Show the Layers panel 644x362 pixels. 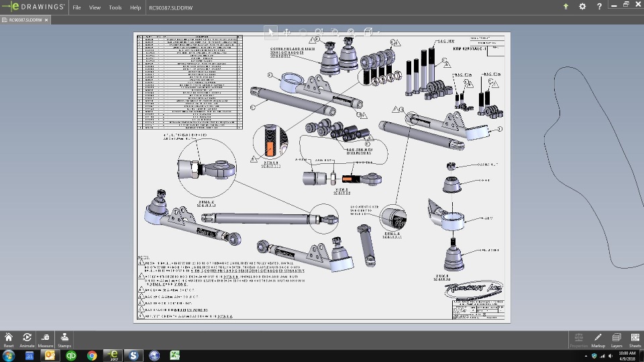tap(616, 340)
